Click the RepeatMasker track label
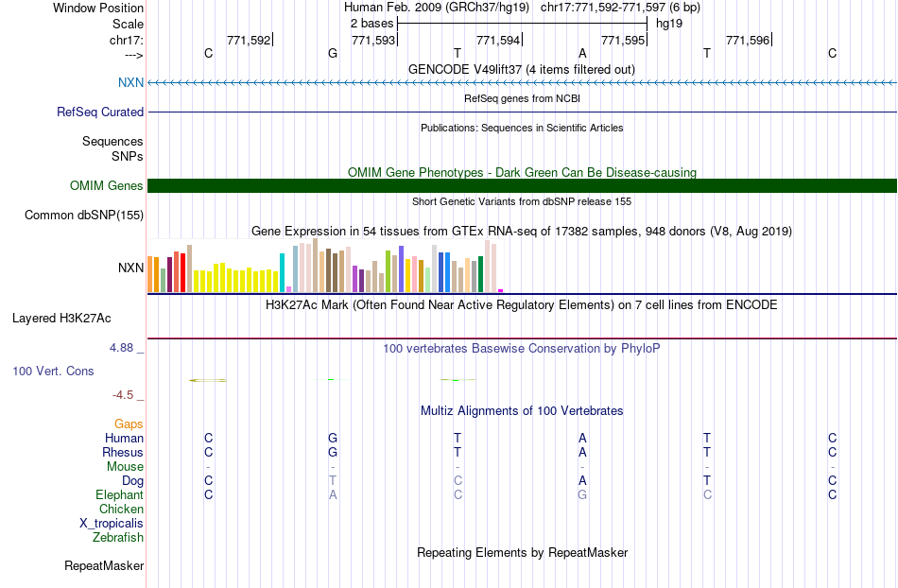 point(104,565)
